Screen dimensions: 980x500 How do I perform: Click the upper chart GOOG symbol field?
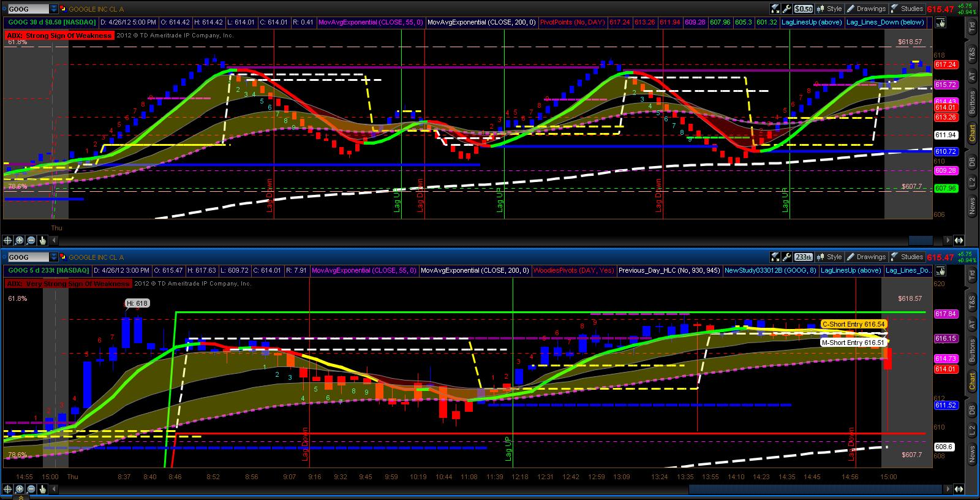28,9
